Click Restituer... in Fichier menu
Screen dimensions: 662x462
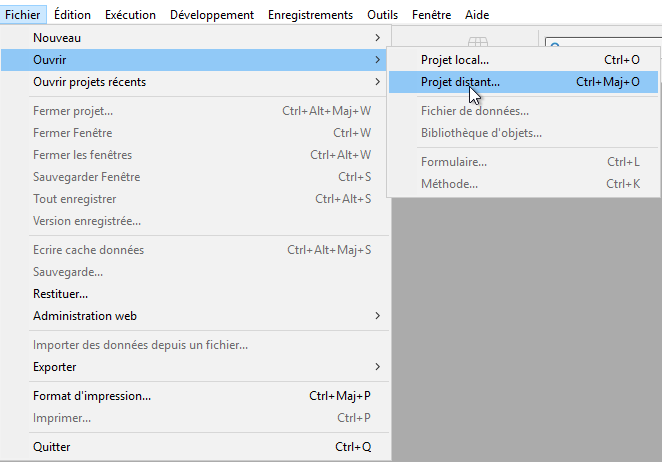click(60, 294)
